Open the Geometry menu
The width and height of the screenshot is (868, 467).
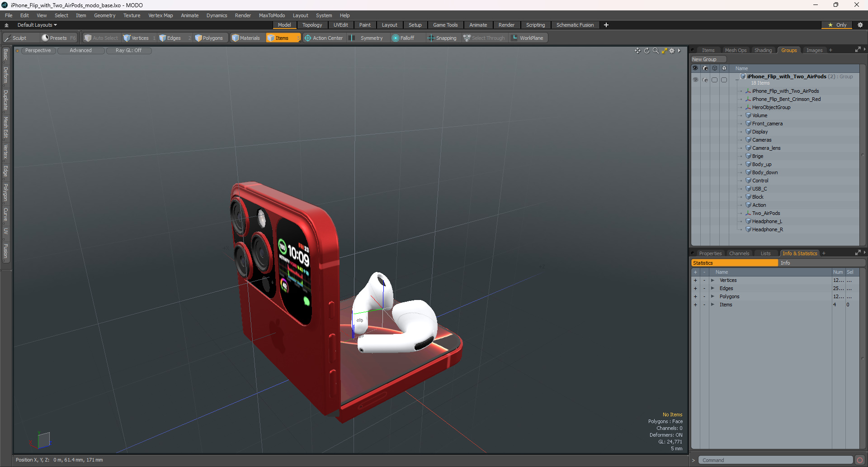point(104,15)
